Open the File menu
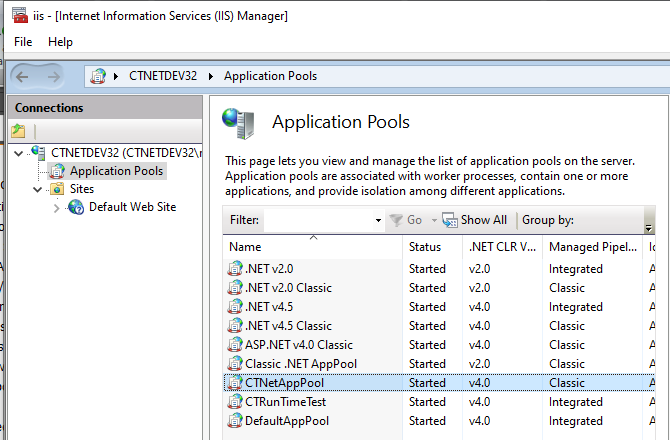This screenshot has width=670, height=440. pos(23,42)
